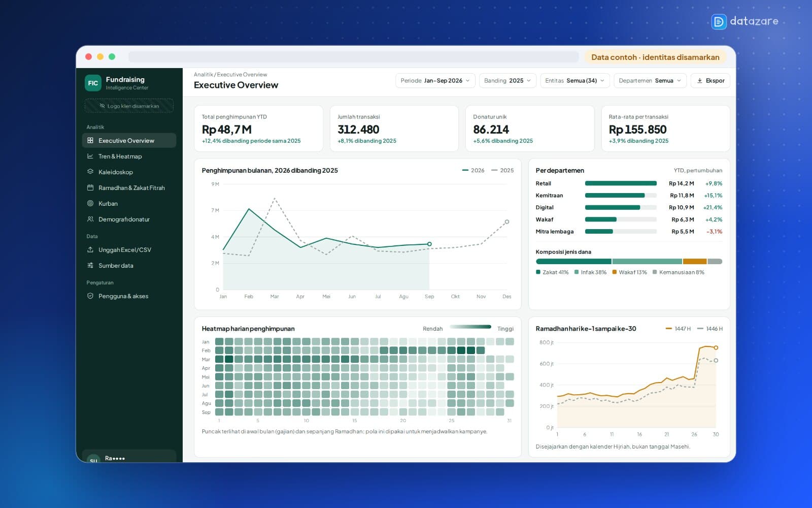Toggle the 2026 series in monthly chart legend

click(473, 170)
